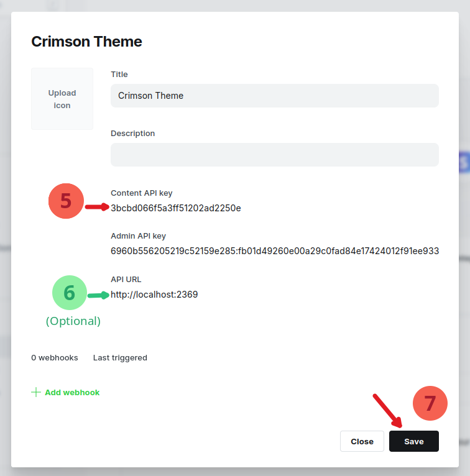Click the 0 webhooks column header

55,358
